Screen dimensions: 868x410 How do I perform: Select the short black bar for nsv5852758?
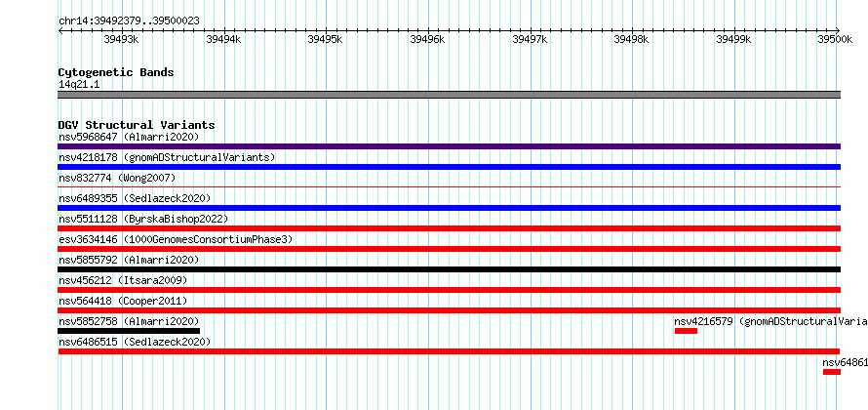click(x=129, y=331)
